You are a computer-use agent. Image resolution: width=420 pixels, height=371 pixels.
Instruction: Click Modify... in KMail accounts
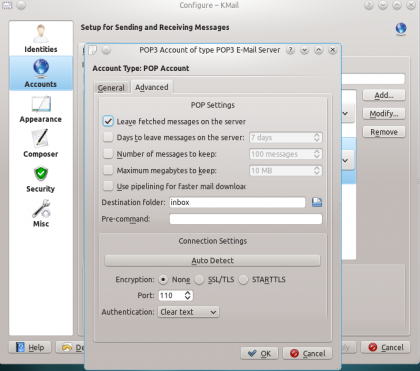[x=384, y=114]
